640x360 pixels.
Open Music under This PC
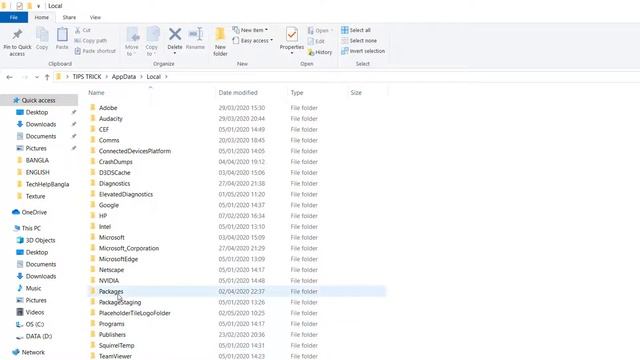point(33,288)
